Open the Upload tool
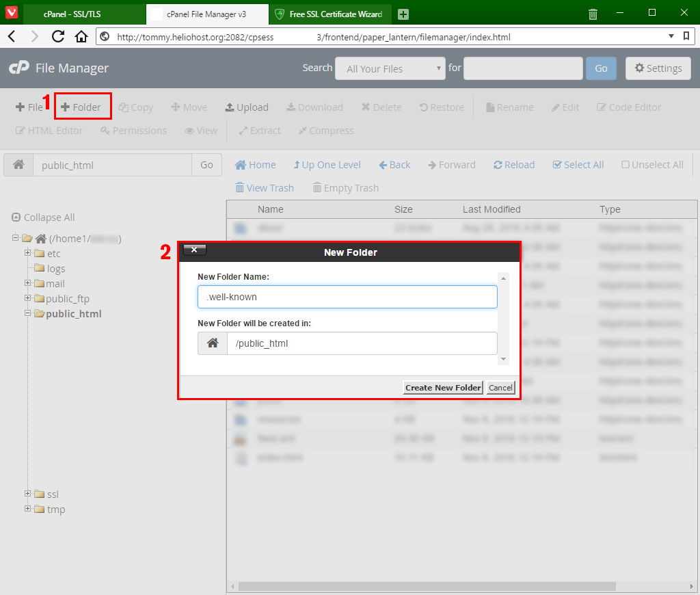Viewport: 700px width, 595px height. point(246,107)
